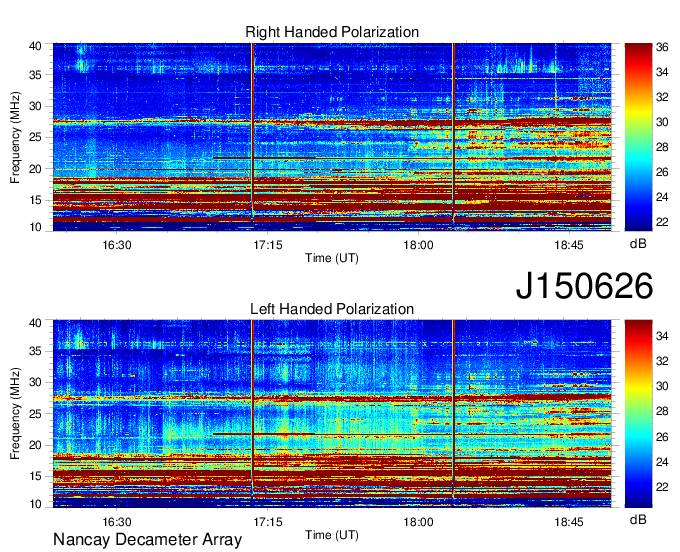Image resolution: width=680 pixels, height=552 pixels.
Task: Click the 28 dB value on right-handed color bar
Action: tap(662, 147)
